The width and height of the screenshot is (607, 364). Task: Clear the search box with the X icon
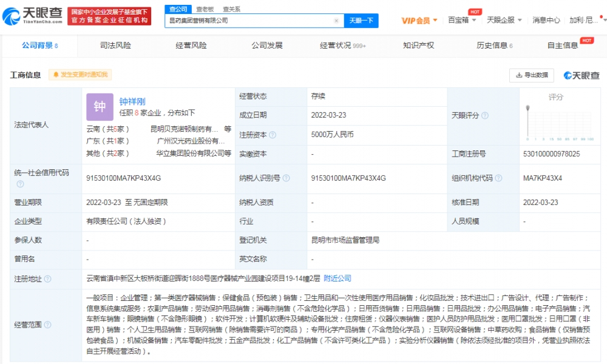[x=336, y=21]
